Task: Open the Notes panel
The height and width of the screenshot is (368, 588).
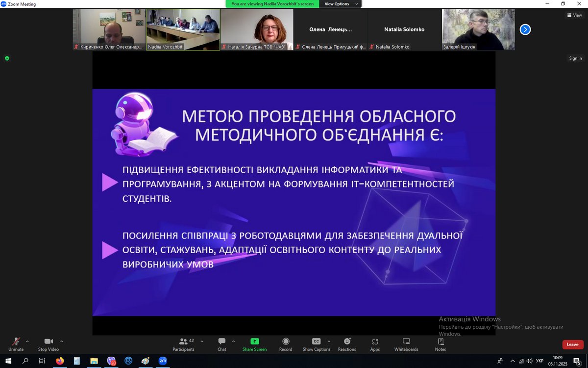Action: 441,344
